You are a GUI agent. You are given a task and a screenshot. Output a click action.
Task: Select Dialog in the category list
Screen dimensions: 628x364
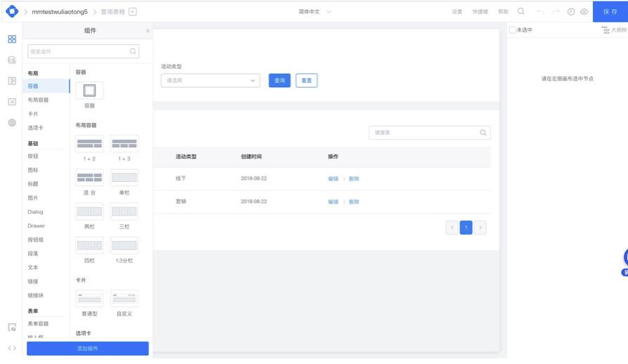click(35, 212)
